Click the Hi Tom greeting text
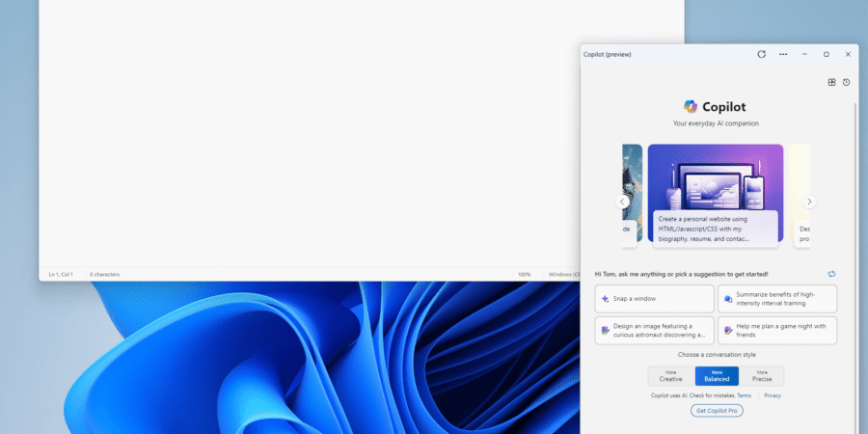This screenshot has height=434, width=868. tap(681, 274)
